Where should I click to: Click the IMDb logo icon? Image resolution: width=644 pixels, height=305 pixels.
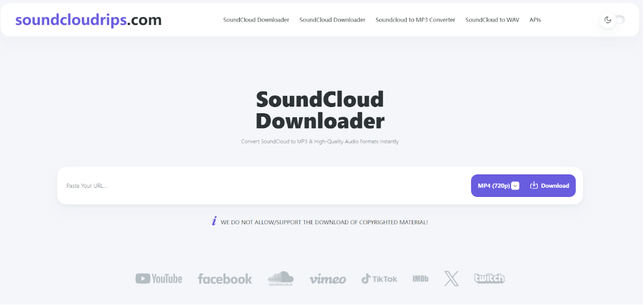point(420,279)
